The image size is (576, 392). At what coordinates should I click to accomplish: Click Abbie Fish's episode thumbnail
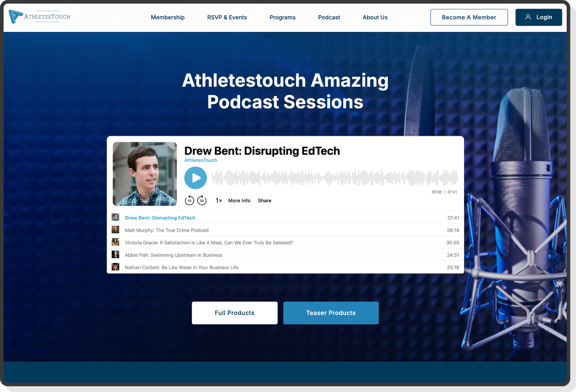pyautogui.click(x=115, y=254)
